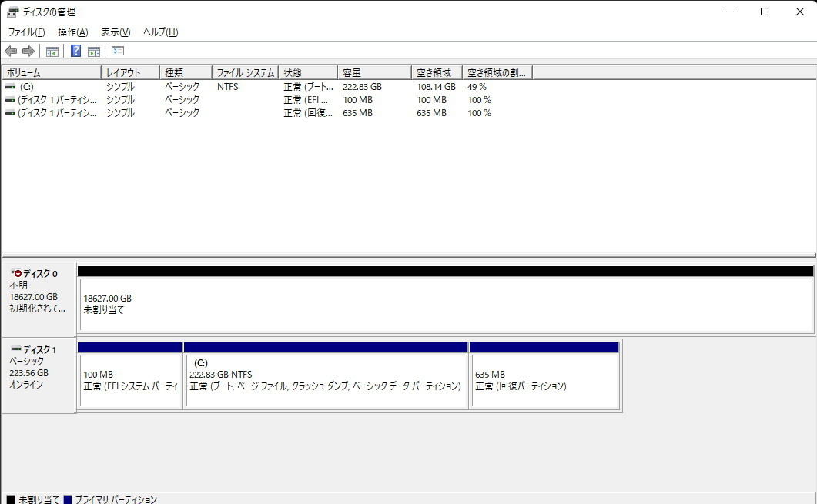Screen dimensions: 817x504
Task: Click the Forward arrow toolbar icon
Action: tap(28, 51)
